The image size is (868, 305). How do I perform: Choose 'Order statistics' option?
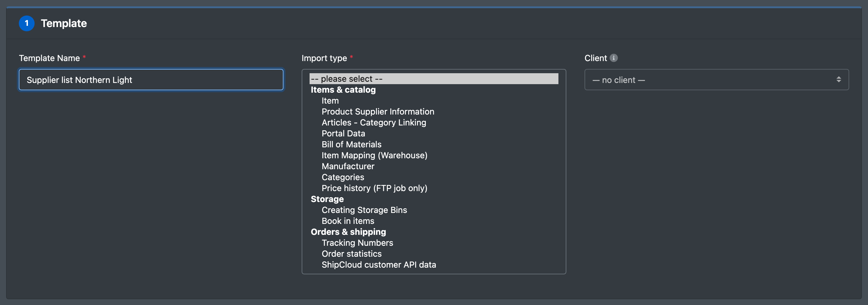coord(434,254)
